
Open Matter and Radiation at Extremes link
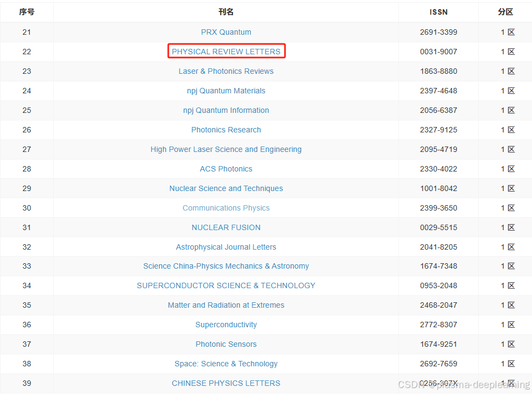[x=226, y=305]
